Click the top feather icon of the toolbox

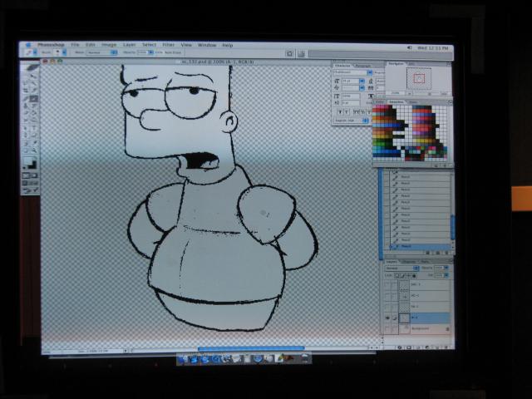point(32,67)
